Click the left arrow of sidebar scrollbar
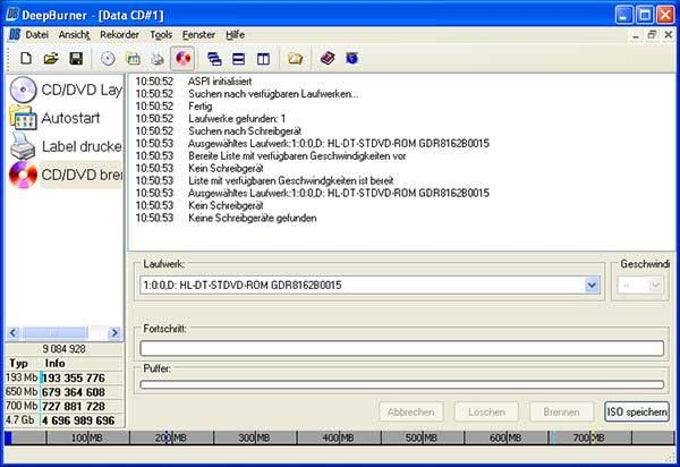 tap(13, 333)
